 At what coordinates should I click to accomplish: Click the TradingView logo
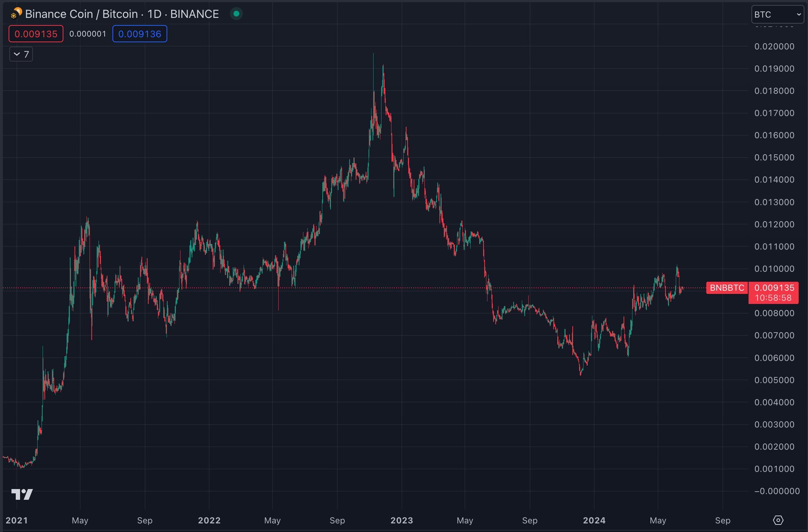coord(22,494)
